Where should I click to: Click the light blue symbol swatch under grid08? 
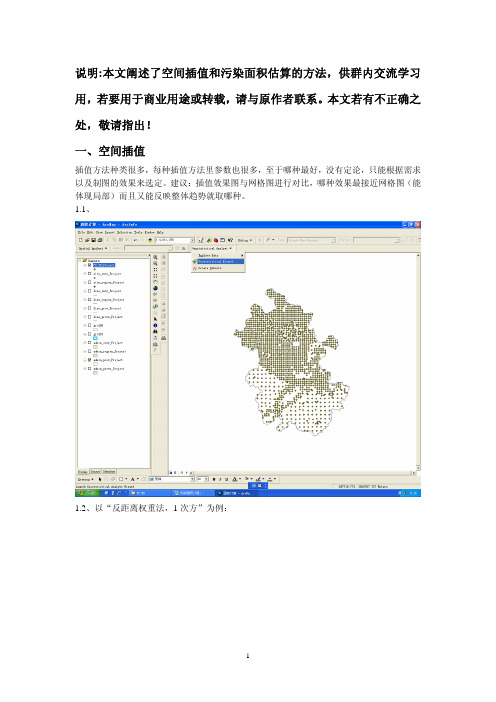[x=95, y=338]
